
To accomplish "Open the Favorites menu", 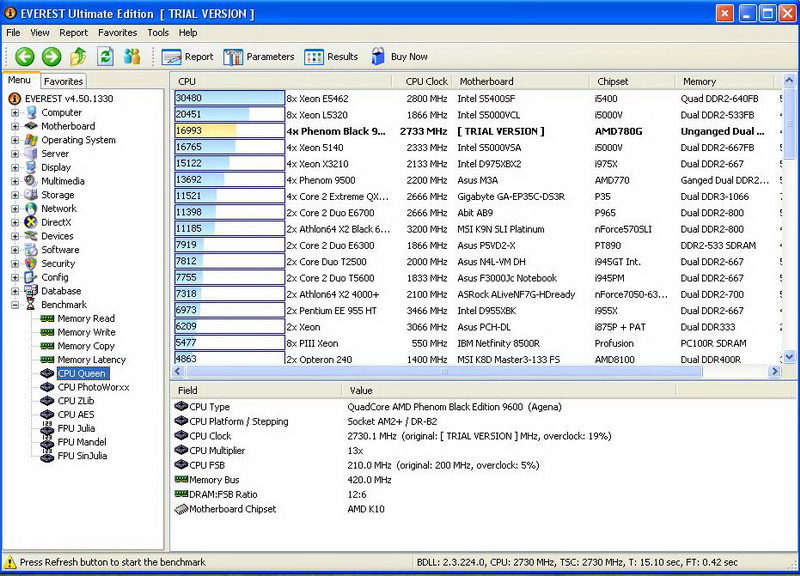I will [117, 33].
